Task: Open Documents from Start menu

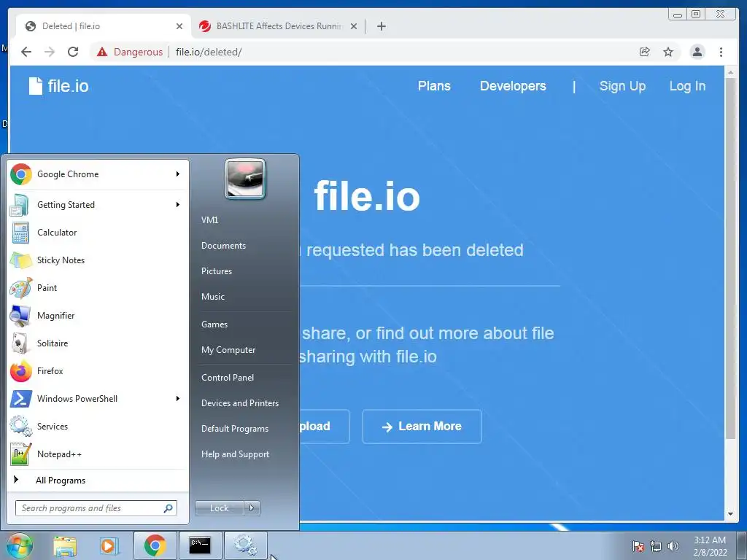Action: click(223, 246)
